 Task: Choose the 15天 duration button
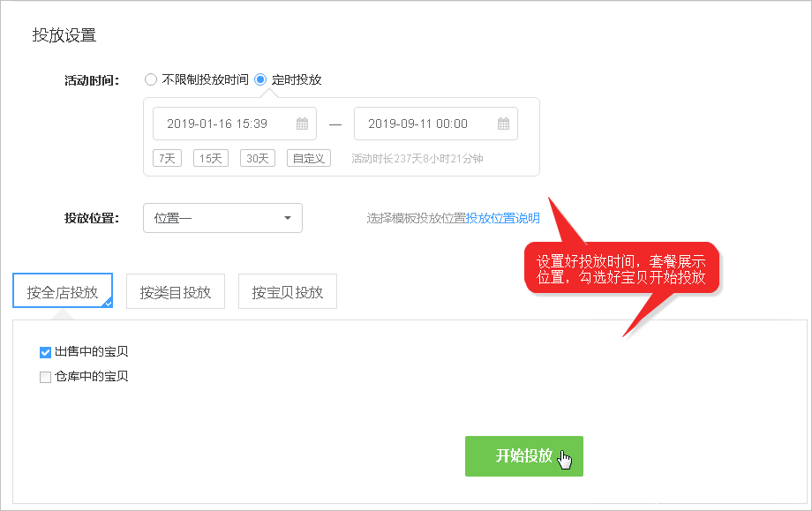pyautogui.click(x=211, y=158)
